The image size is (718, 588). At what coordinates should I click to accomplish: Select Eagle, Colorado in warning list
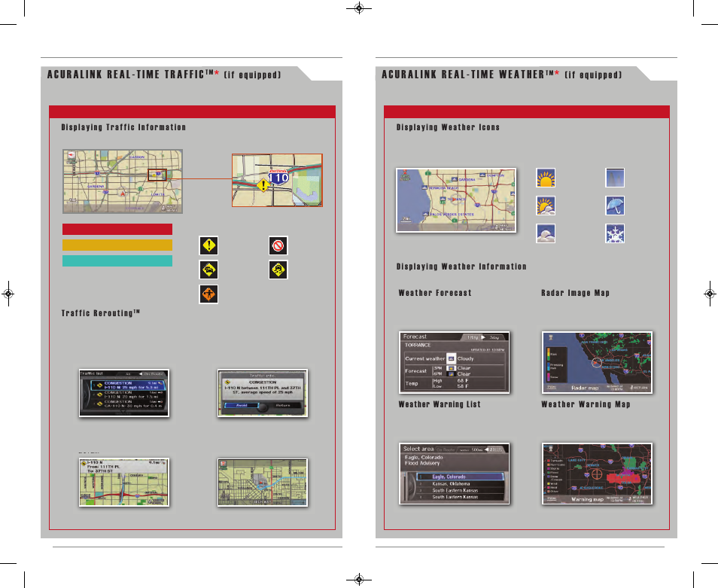[460, 477]
